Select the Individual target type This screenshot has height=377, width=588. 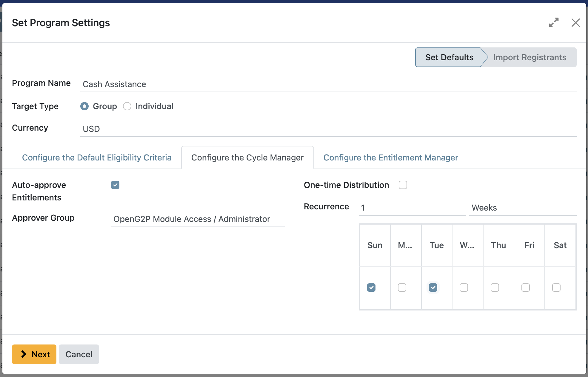point(127,106)
